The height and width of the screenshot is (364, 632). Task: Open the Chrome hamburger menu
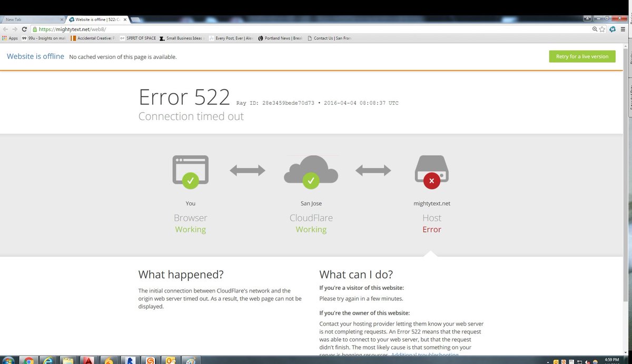click(x=623, y=29)
